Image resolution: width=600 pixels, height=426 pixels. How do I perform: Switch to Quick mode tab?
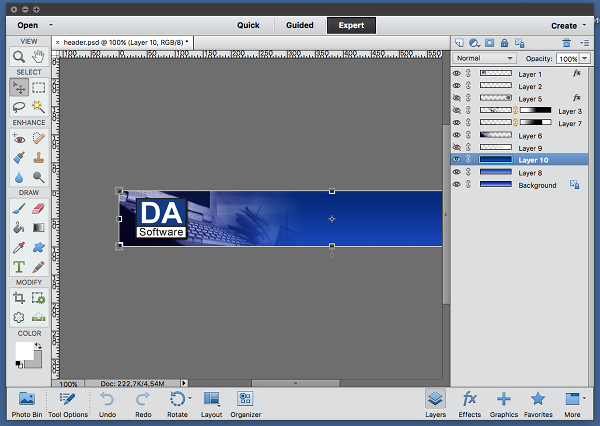click(x=248, y=25)
